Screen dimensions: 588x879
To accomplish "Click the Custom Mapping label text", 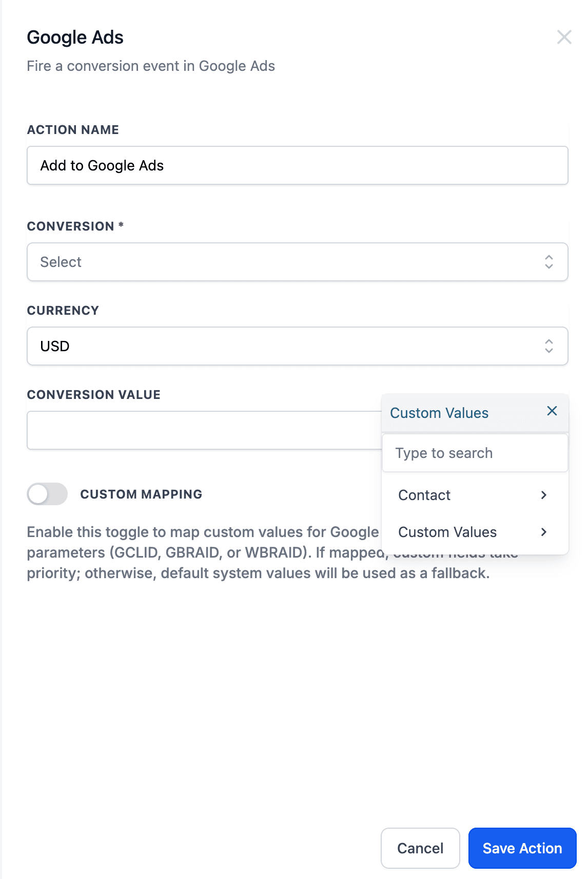I will (141, 494).
